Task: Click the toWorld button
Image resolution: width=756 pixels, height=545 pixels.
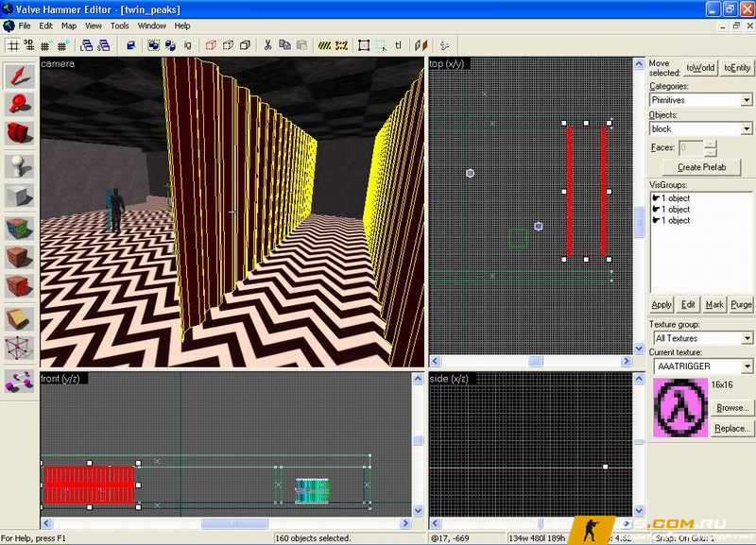Action: click(700, 67)
